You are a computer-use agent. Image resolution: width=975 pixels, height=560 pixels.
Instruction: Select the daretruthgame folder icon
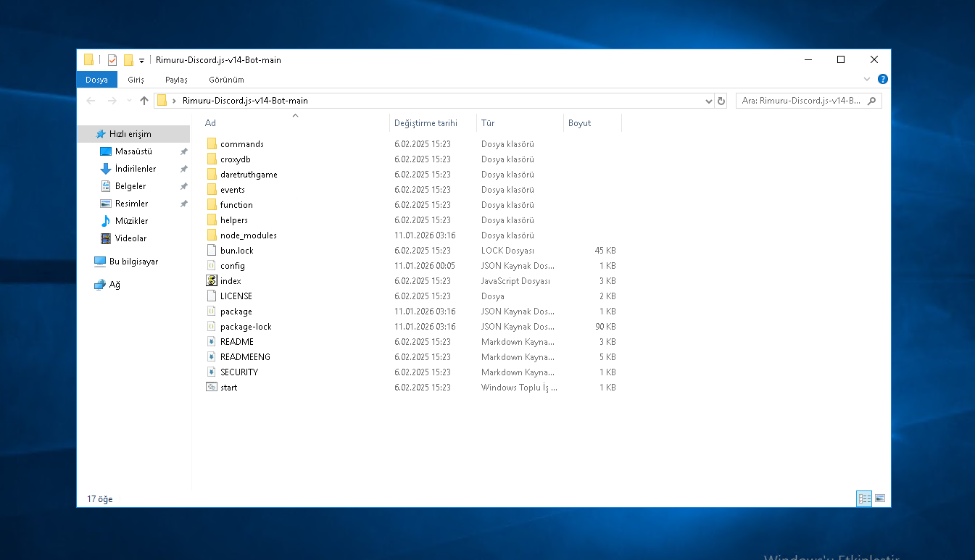(x=212, y=175)
